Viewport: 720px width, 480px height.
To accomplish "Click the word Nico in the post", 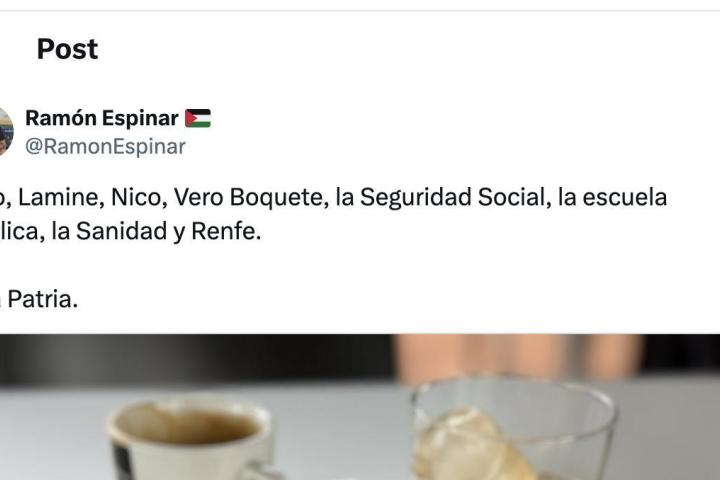I will (x=136, y=198).
